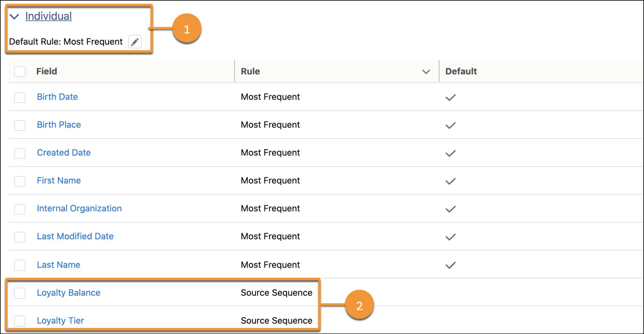Image resolution: width=644 pixels, height=334 pixels.
Task: Click Source Sequence rule for Loyalty Balance
Action: point(276,293)
